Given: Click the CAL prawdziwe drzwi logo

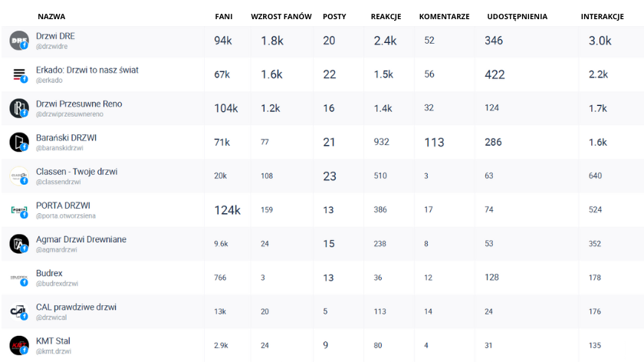Looking at the screenshot, I should point(19,311).
